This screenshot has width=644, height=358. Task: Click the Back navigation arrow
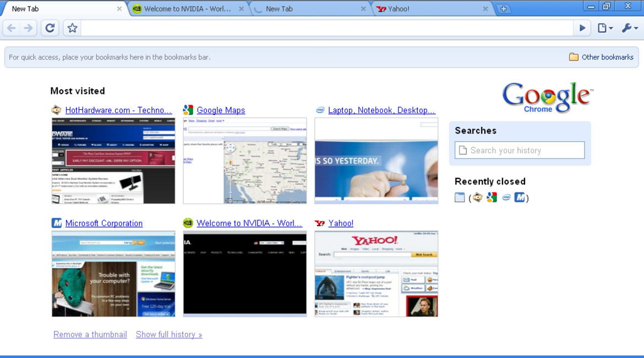[12, 28]
